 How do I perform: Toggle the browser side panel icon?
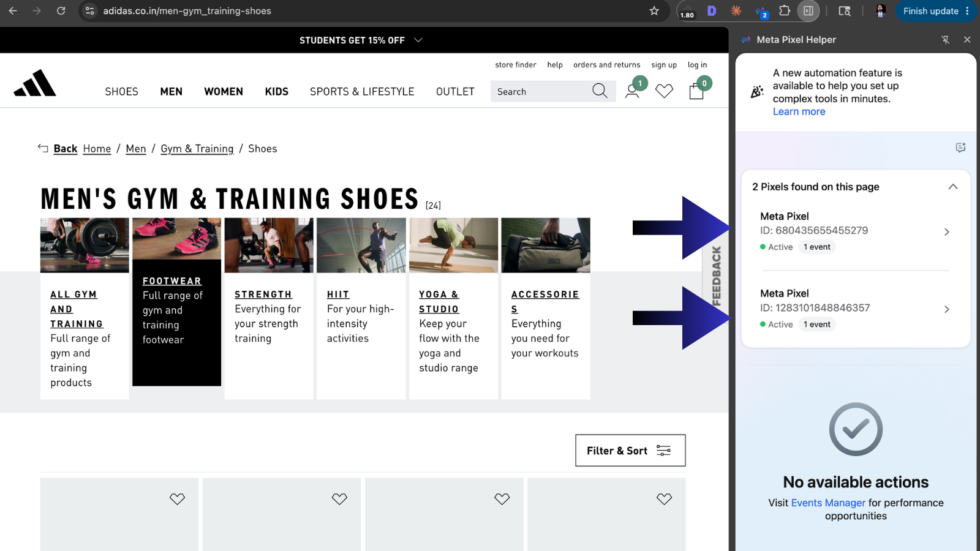(x=809, y=11)
